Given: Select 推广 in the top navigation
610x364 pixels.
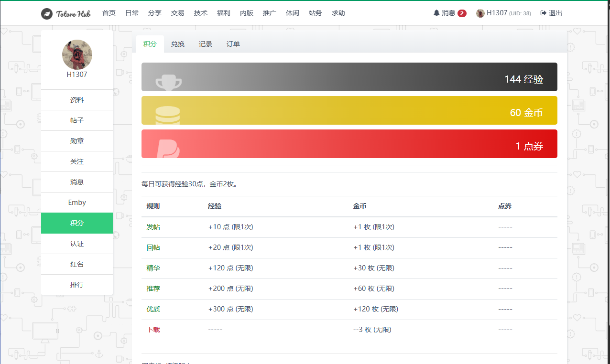Looking at the screenshot, I should point(270,13).
